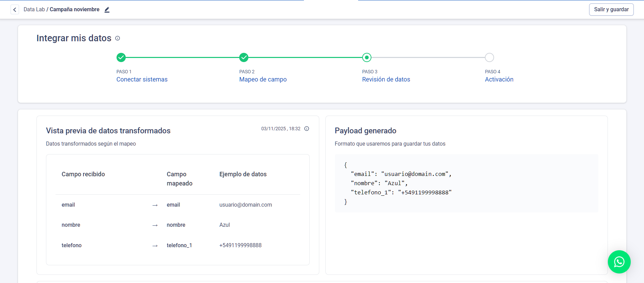The width and height of the screenshot is (644, 283).
Task: Select the empty Paso 4 step circle
Action: (489, 57)
